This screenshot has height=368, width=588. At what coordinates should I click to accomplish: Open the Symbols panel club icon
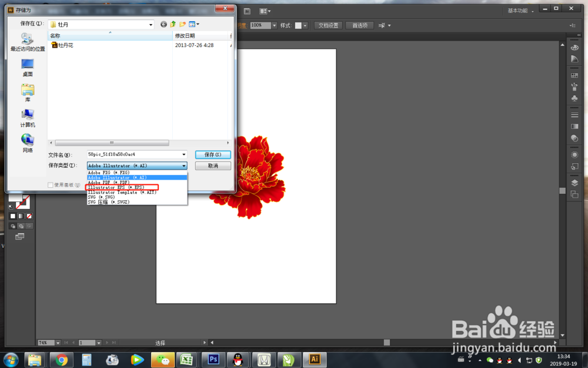pyautogui.click(x=574, y=98)
